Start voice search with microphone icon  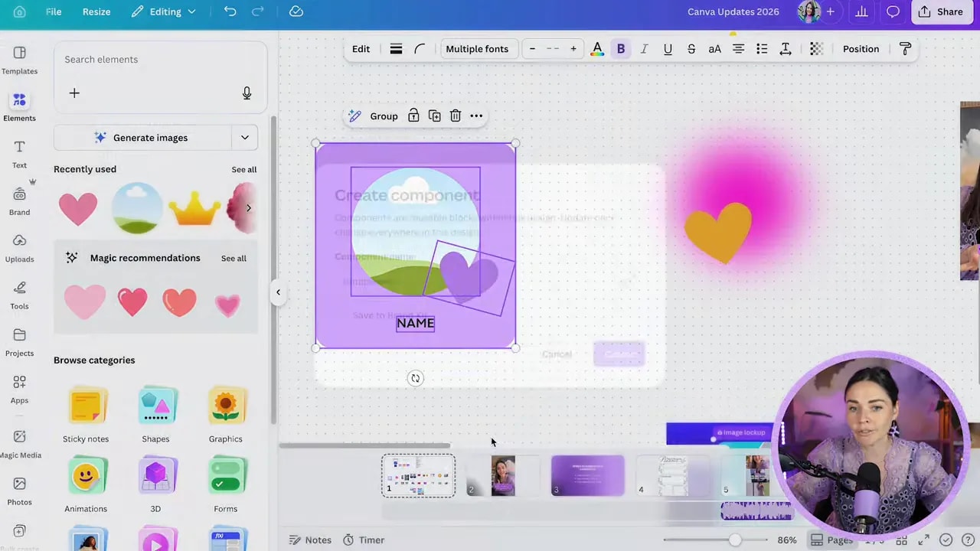(247, 93)
